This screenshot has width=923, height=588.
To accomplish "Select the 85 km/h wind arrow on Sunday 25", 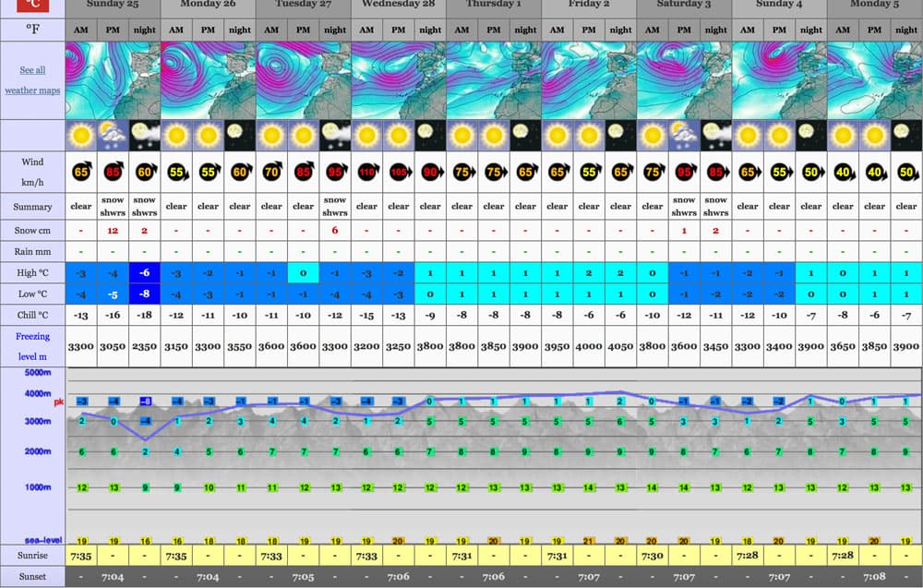I will [x=113, y=171].
